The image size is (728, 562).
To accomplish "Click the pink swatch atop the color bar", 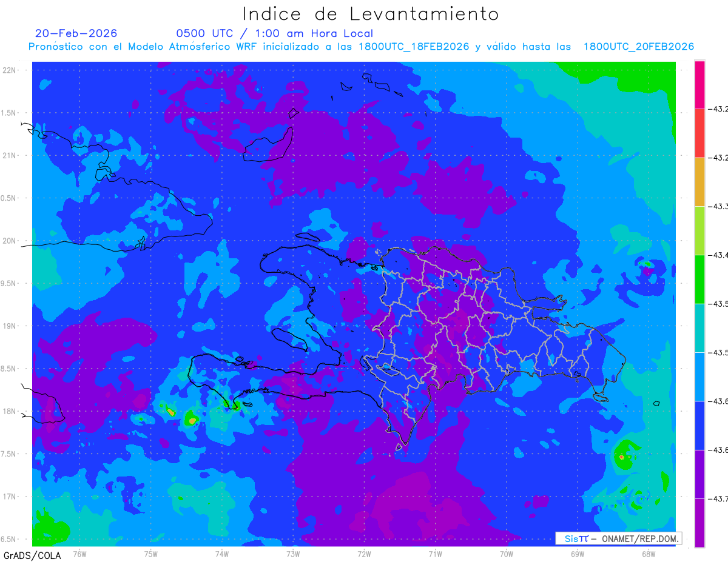I will [x=699, y=85].
